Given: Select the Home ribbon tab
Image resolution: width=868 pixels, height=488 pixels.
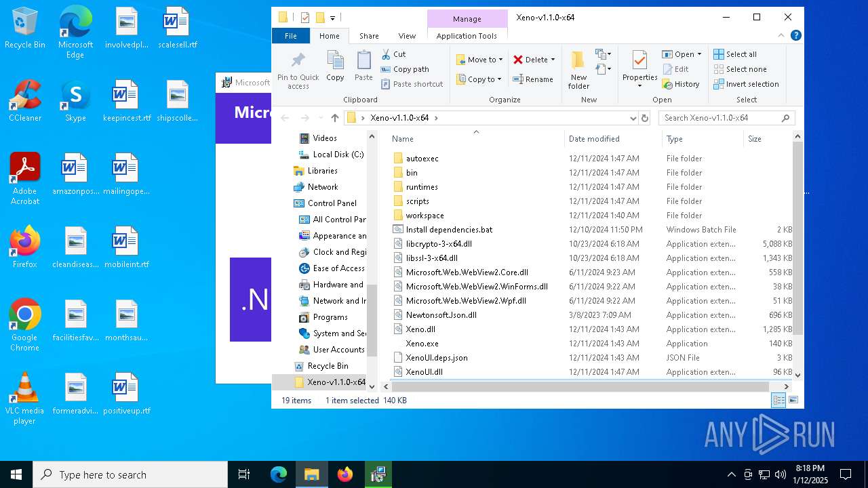Looking at the screenshot, I should click(330, 36).
